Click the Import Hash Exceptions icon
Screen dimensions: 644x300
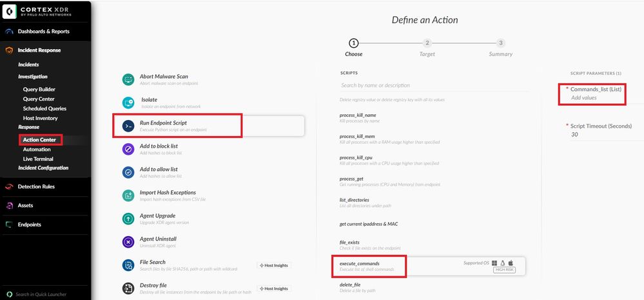tap(128, 195)
